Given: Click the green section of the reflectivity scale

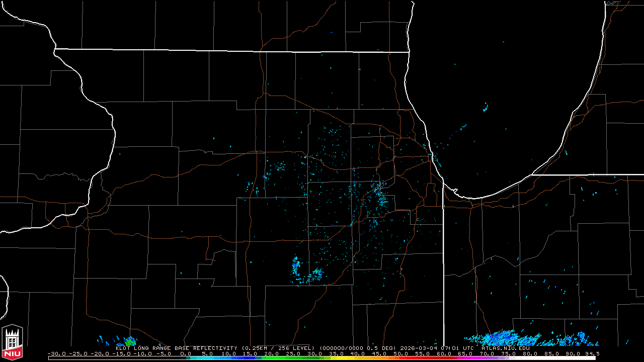Looking at the screenshot, I should (x=282, y=358).
